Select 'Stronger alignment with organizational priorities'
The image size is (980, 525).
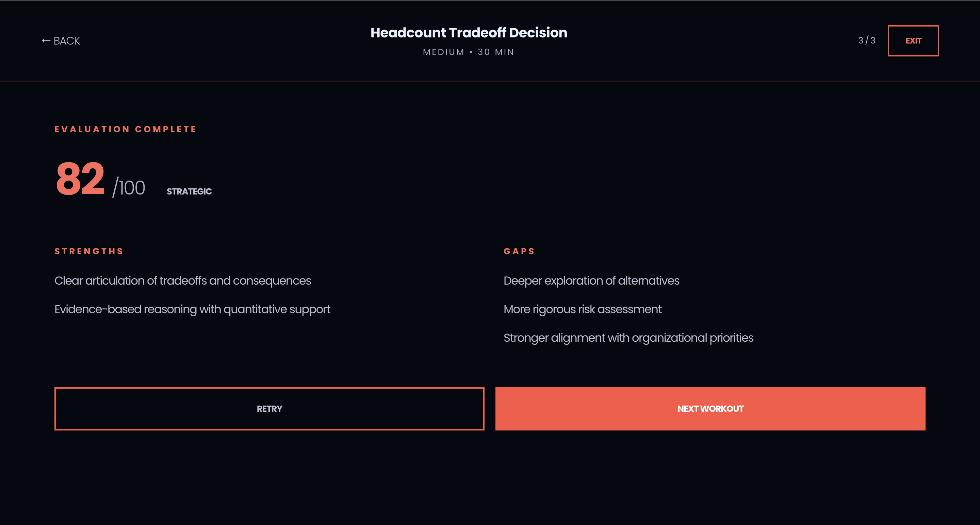click(x=628, y=338)
